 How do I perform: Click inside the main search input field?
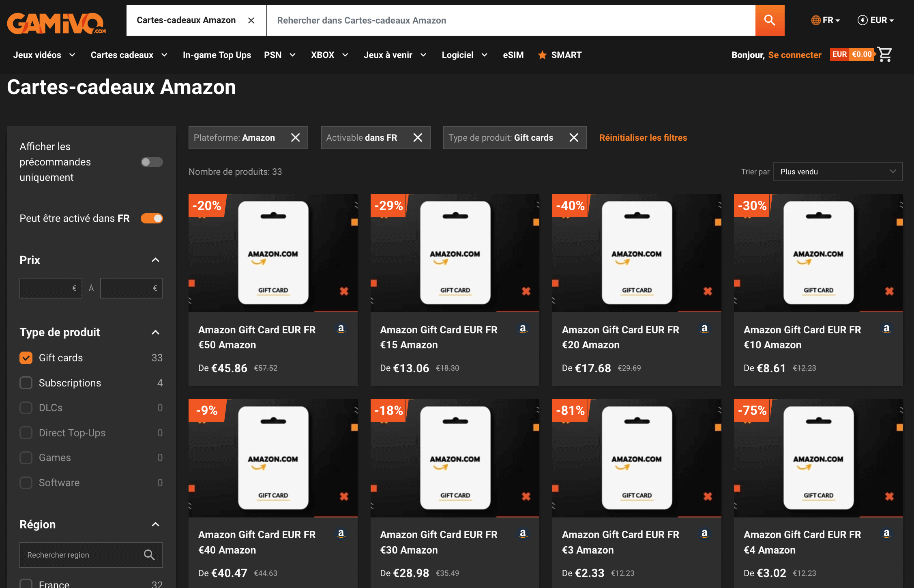tap(487, 20)
